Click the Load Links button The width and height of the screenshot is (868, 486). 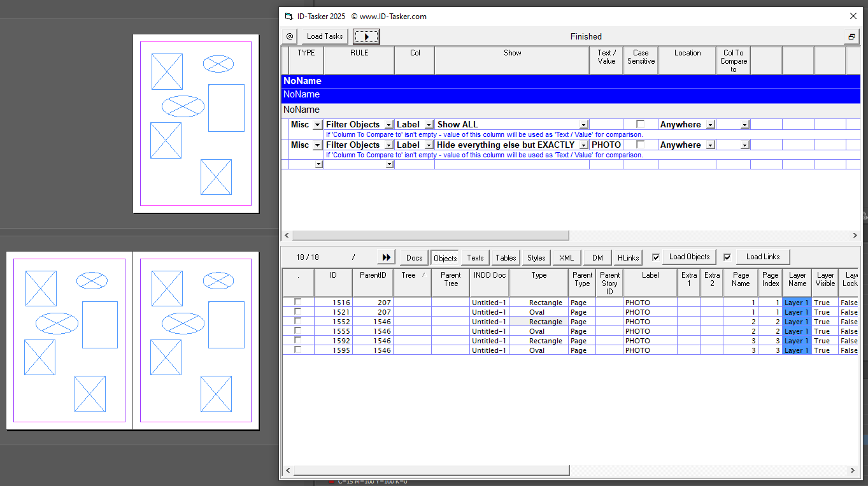pyautogui.click(x=763, y=257)
